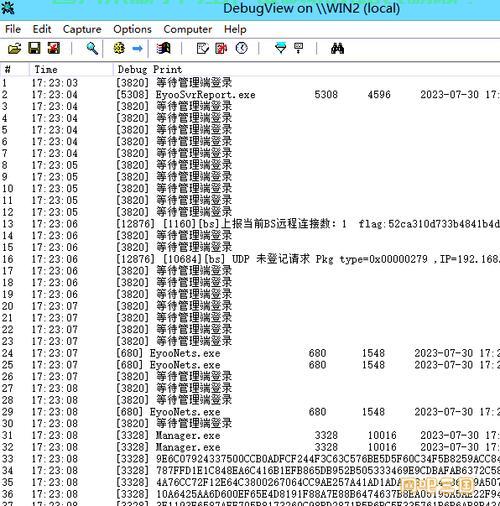Click the Save floppy disk icon
The image size is (500, 506).
[x=34, y=48]
